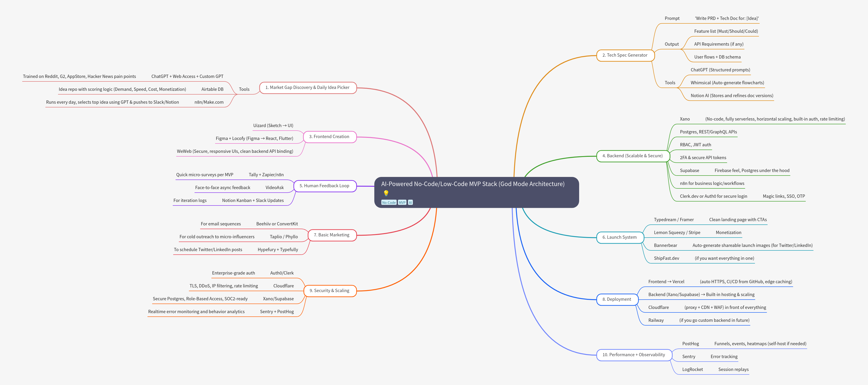Click the lightbulb icon in the central node

386,193
